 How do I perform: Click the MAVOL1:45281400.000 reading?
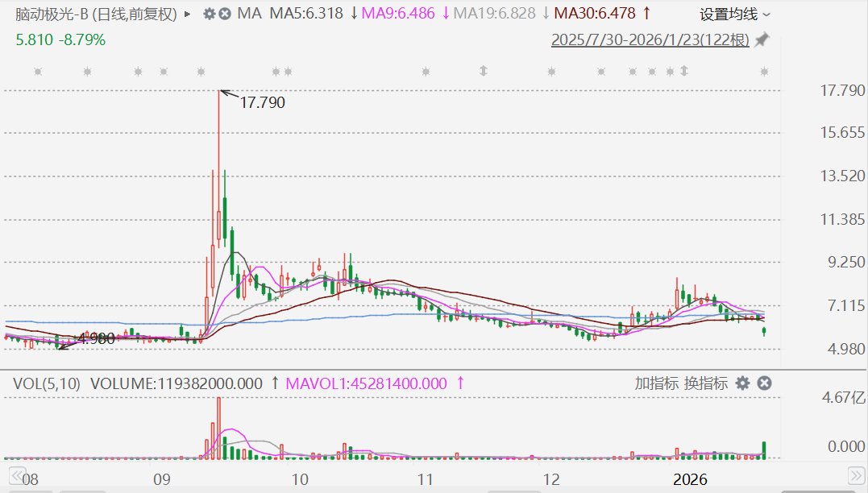(x=366, y=383)
